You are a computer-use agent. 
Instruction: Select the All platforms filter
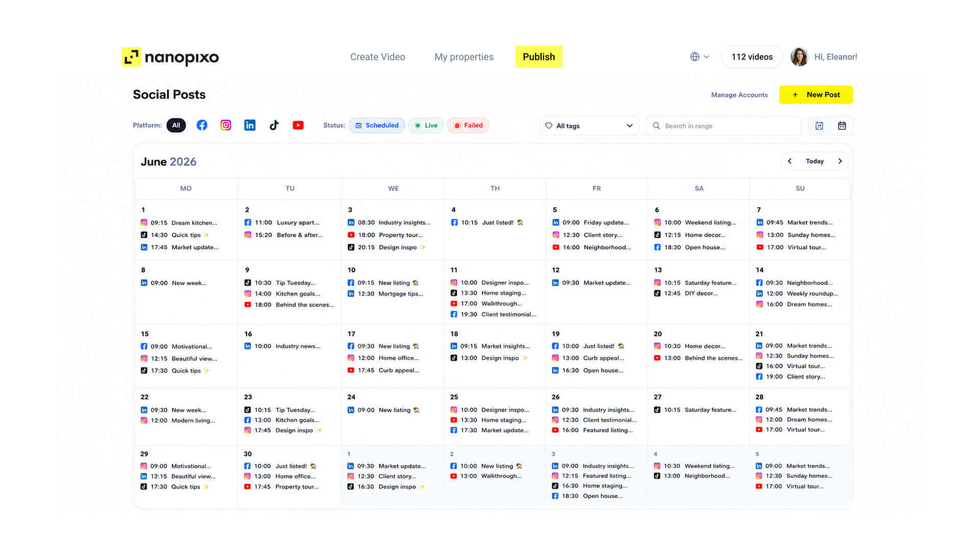tap(176, 125)
